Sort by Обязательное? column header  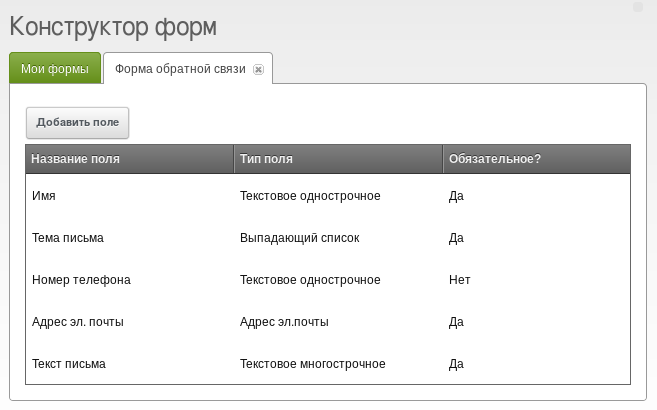(x=537, y=159)
